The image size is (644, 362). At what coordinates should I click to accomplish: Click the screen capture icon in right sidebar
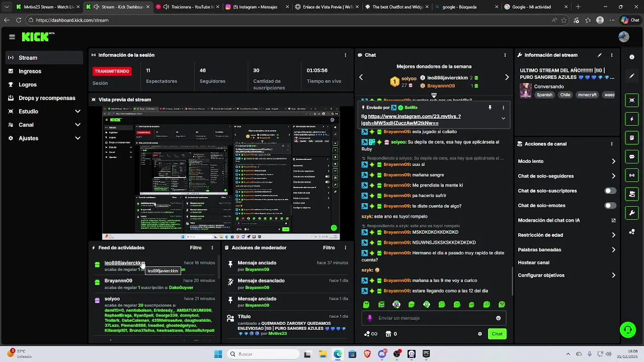[x=632, y=100]
